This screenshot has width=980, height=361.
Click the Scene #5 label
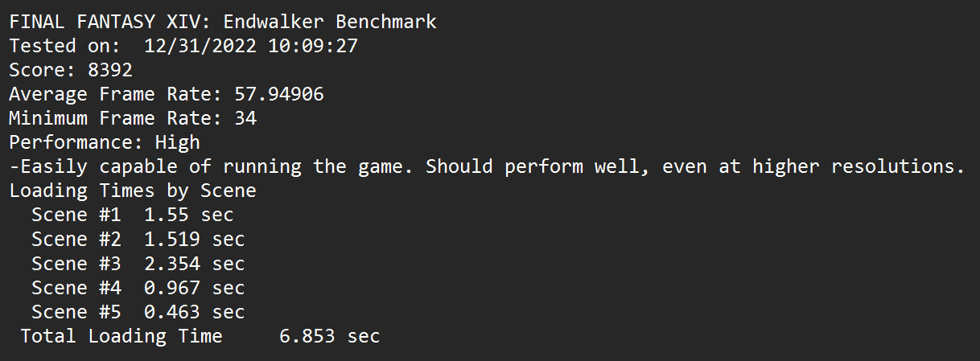[x=76, y=312]
